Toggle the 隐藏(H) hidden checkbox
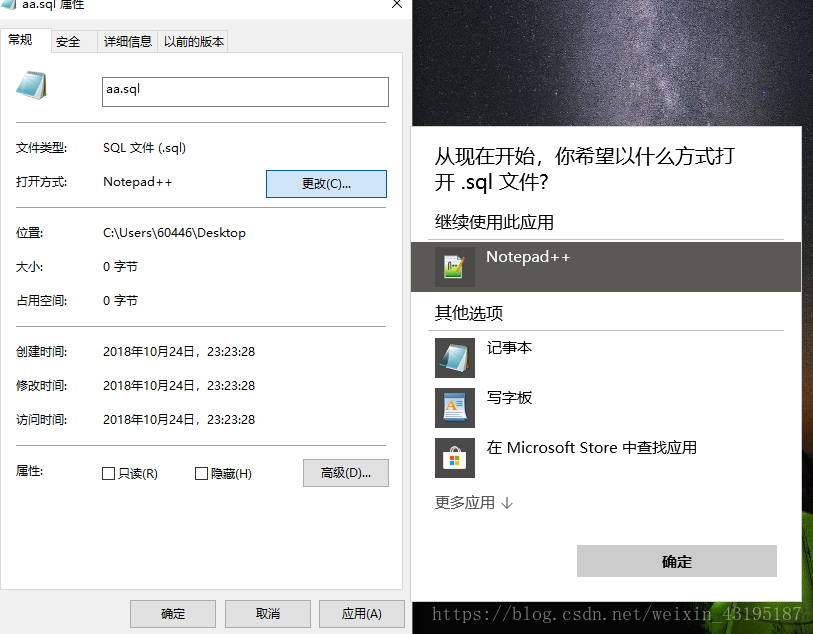The height and width of the screenshot is (634, 813). point(201,473)
